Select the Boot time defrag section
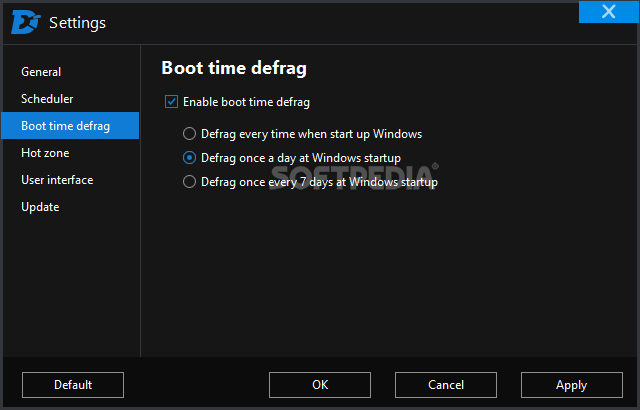This screenshot has width=640, height=410. [70, 126]
